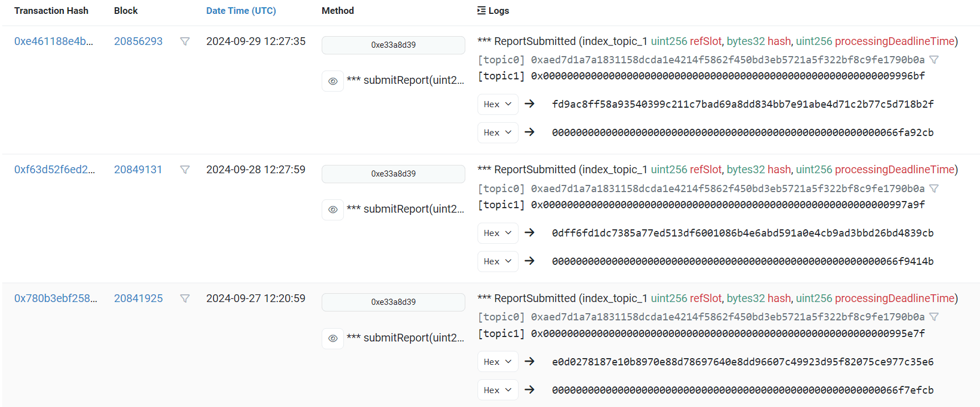Open transaction 0x780b3ebf258...

55,299
